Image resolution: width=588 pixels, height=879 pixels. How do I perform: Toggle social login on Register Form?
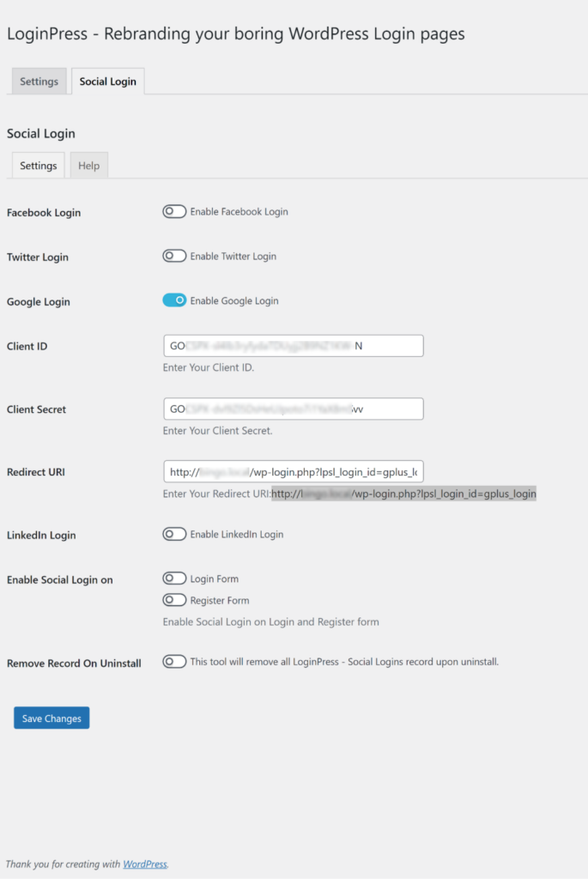tap(174, 600)
